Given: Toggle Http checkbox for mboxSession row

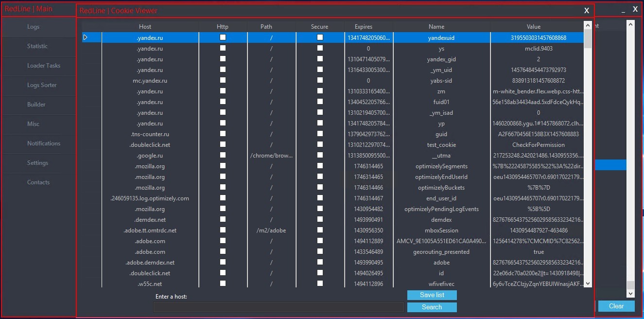Looking at the screenshot, I should point(223,230).
